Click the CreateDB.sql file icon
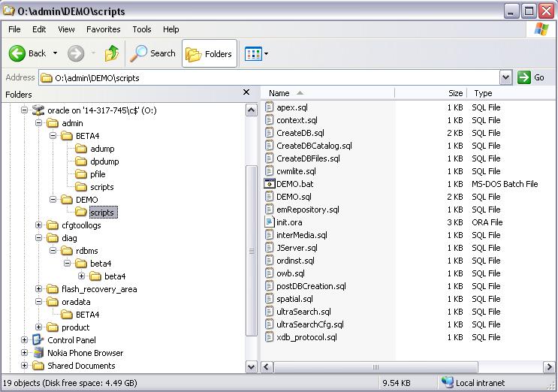The width and height of the screenshot is (558, 392). tap(270, 133)
